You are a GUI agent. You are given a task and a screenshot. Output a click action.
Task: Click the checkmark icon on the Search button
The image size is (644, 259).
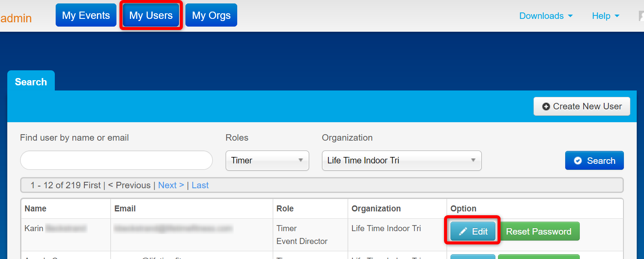[578, 161]
